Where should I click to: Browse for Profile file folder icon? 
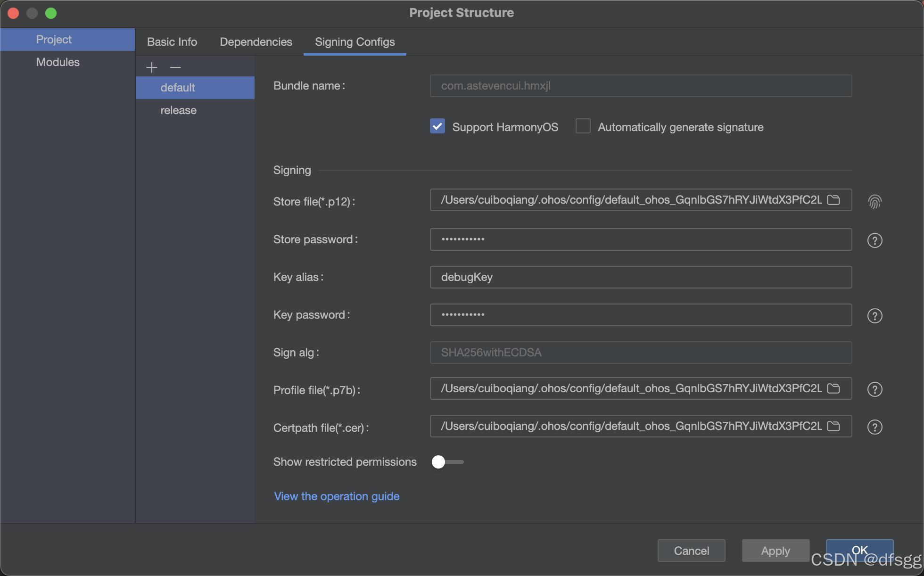(833, 388)
